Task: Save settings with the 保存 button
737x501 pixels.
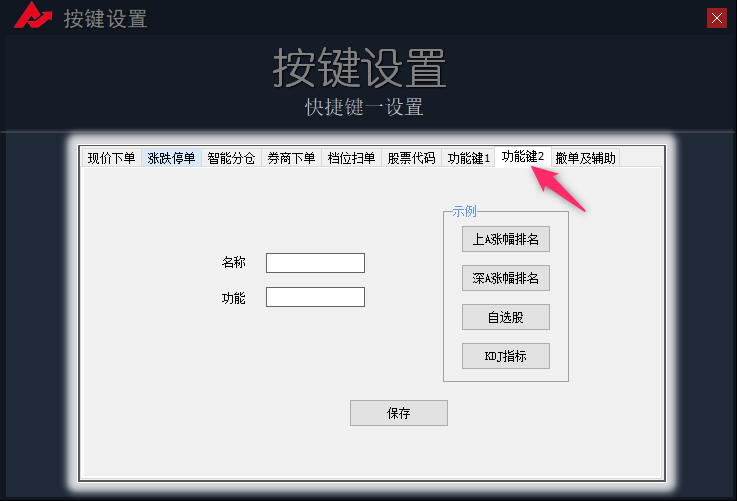Action: (398, 413)
